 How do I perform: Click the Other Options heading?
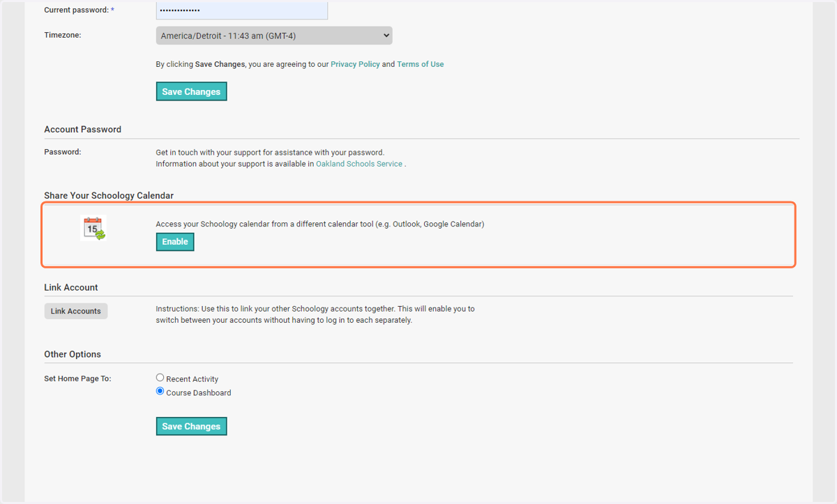click(73, 354)
